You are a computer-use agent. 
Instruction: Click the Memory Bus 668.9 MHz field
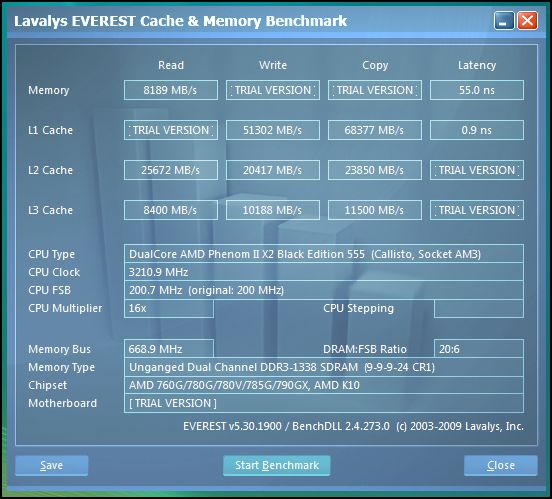[x=169, y=349]
